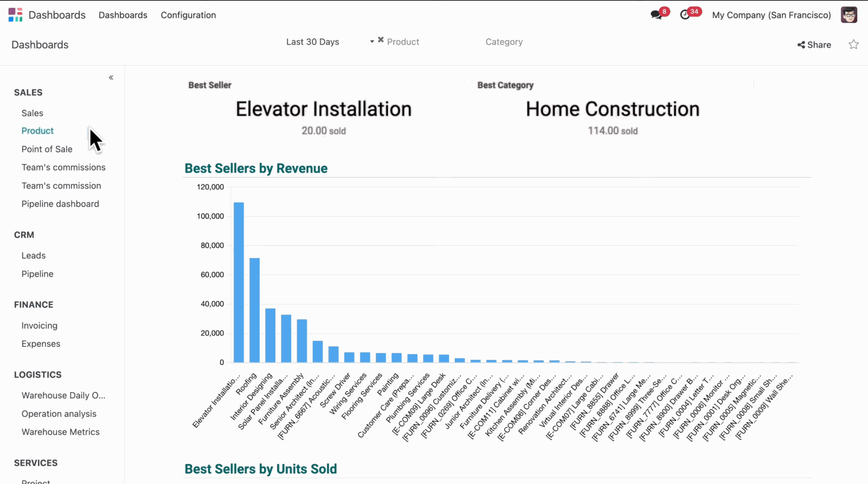Select the Warehouse Metrics dashboard
868x484 pixels.
60,432
